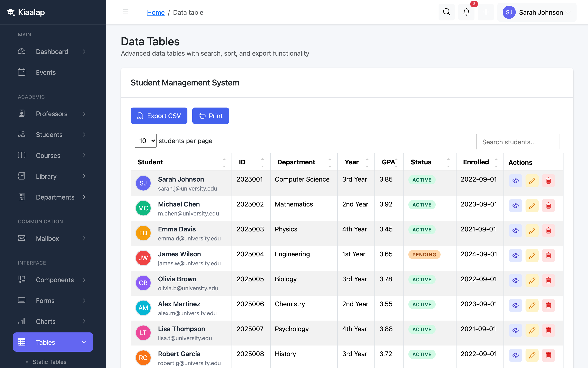Open the notifications bell
Viewport: 588px width, 368px height.
(466, 12)
